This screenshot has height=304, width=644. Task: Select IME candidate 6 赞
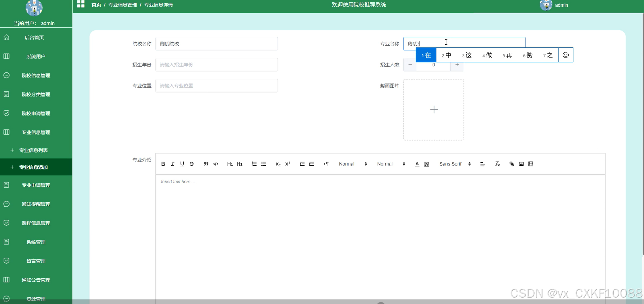pos(527,55)
